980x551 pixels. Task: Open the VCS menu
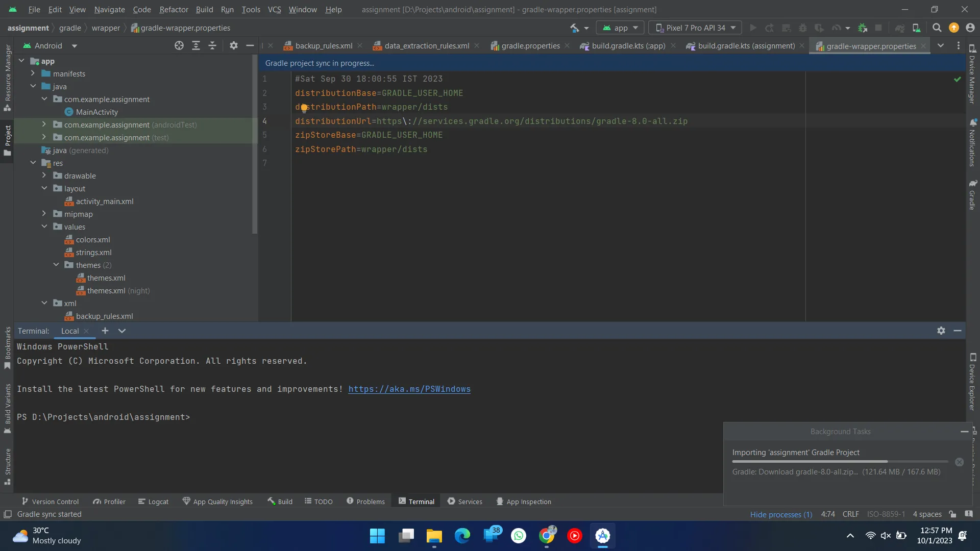(274, 10)
